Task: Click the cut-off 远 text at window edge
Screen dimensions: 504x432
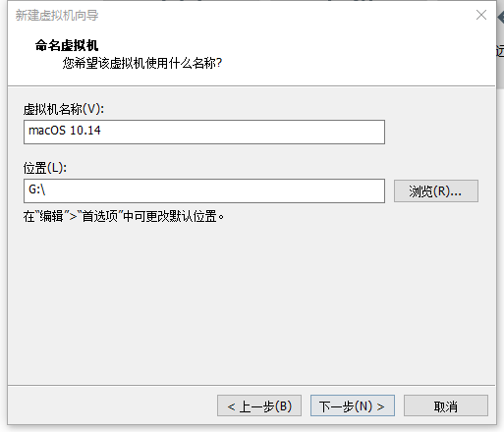Action: click(x=500, y=51)
